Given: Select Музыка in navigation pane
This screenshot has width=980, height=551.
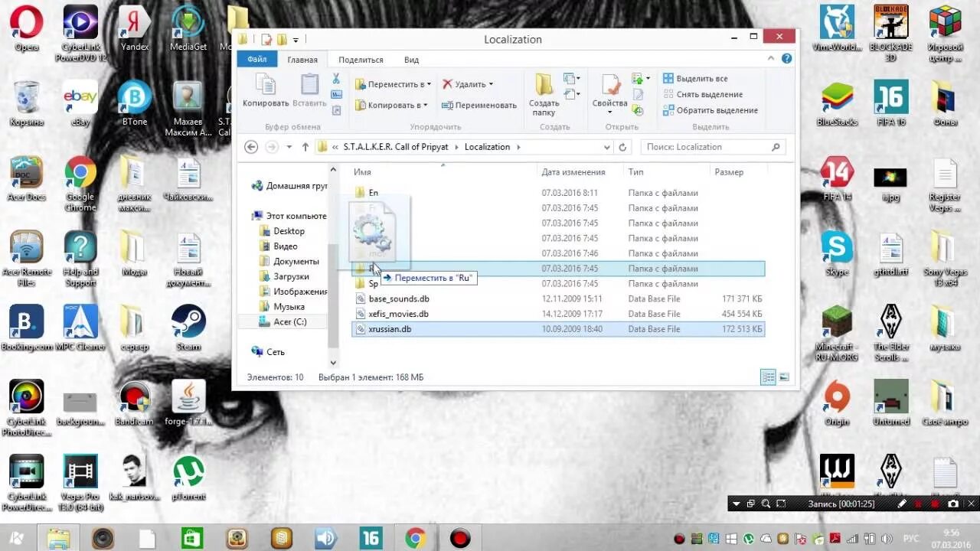Looking at the screenshot, I should click(289, 307).
